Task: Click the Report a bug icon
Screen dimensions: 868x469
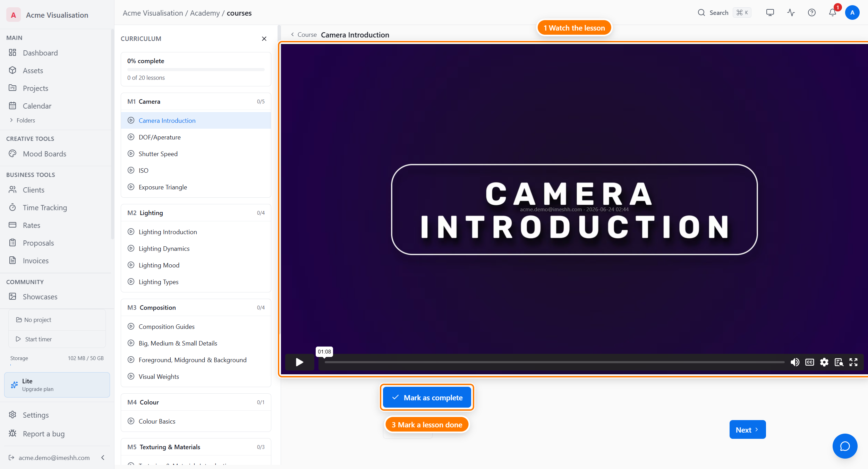Action: [12, 434]
